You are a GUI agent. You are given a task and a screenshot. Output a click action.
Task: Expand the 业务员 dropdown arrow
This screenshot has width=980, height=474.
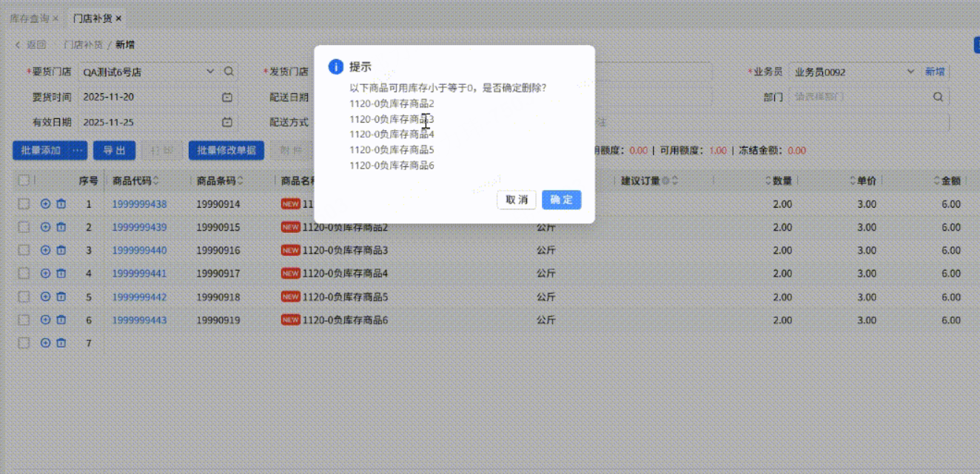point(910,72)
